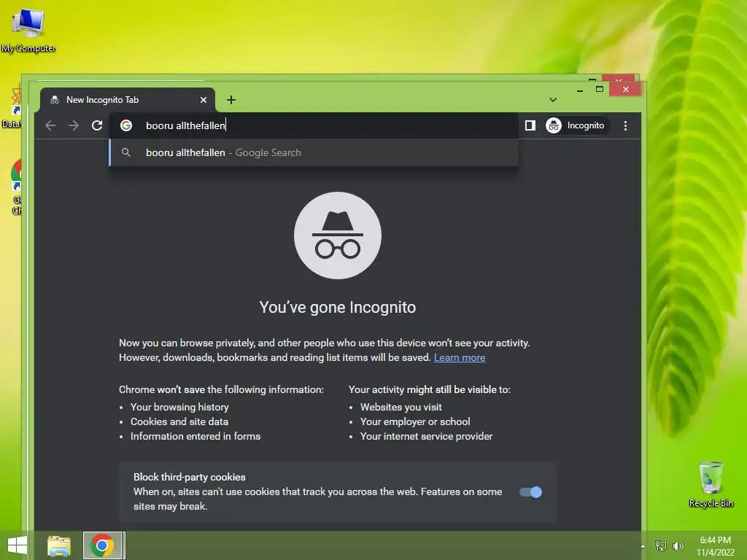Open the volume speaker tray icon
This screenshot has height=560, width=747.
click(x=678, y=545)
